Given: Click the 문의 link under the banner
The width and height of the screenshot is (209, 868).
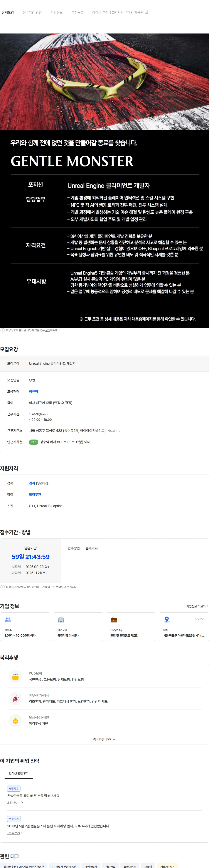Looking at the screenshot, I should coord(47,330).
